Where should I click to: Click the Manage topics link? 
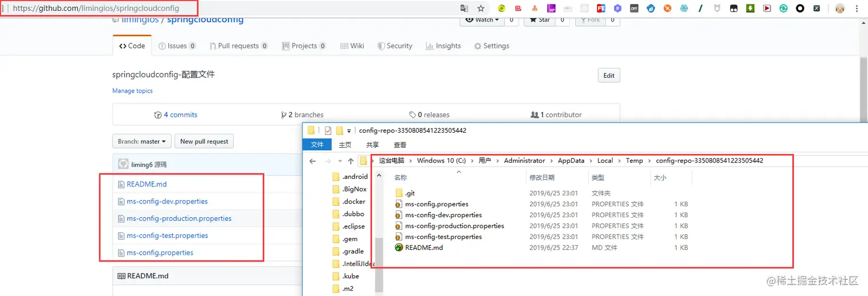point(133,91)
